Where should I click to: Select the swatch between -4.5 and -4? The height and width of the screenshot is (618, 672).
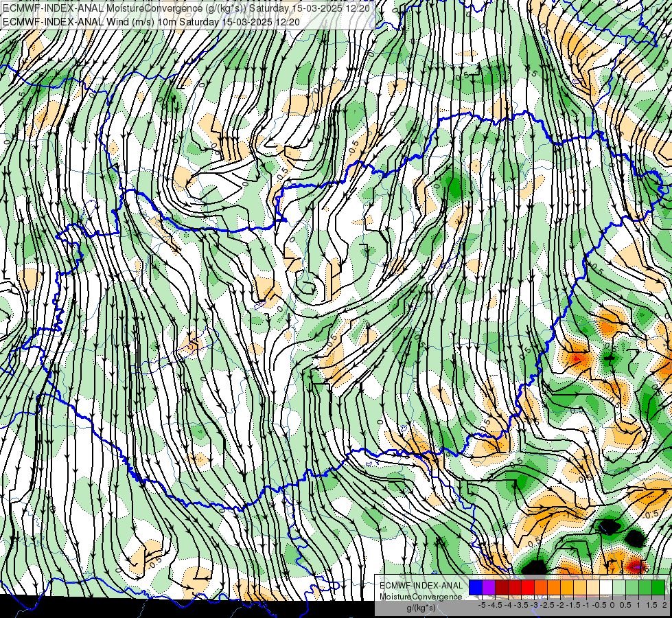point(502,587)
